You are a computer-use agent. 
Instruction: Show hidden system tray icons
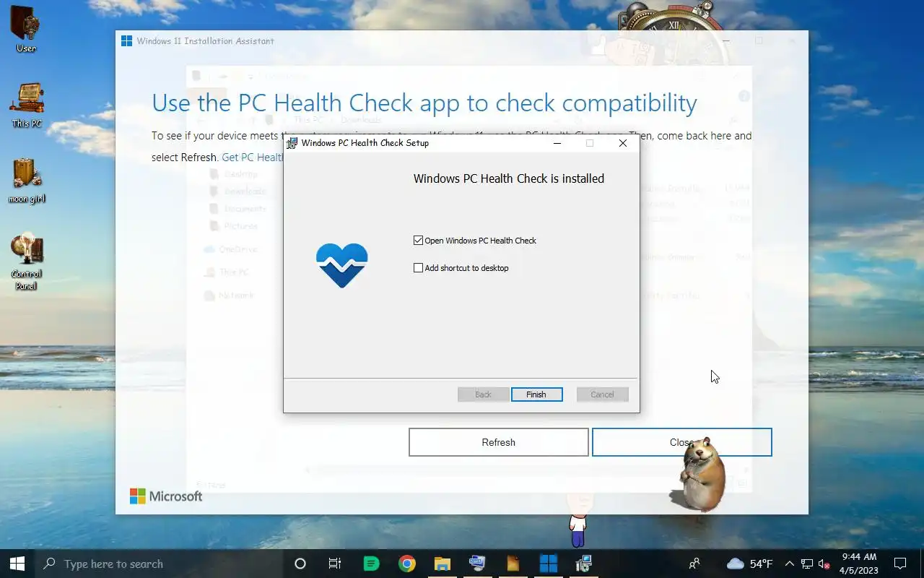click(x=790, y=564)
